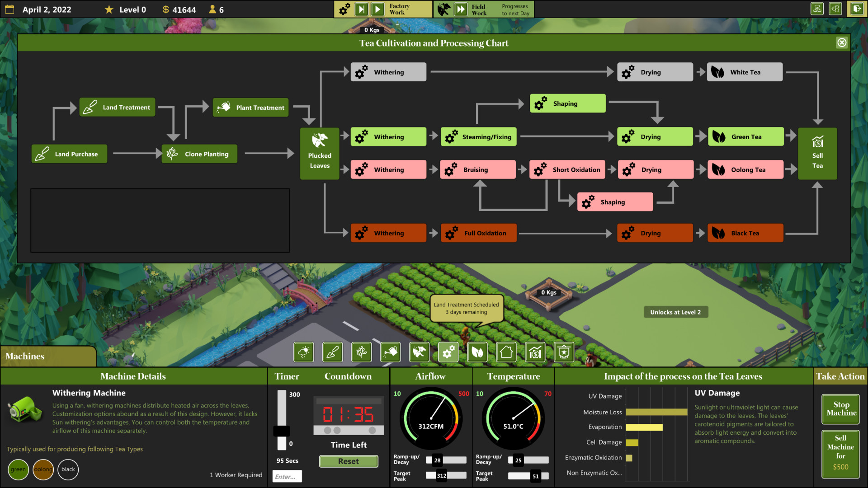This screenshot has height=488, width=868.
Task: Fast-forward Field Work to next day
Action: pyautogui.click(x=461, y=9)
